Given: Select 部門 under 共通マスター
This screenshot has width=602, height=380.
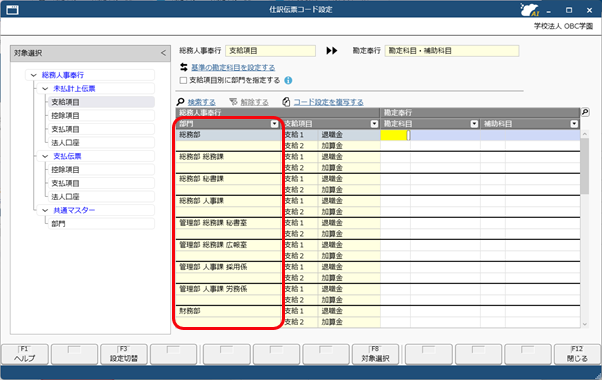Looking at the screenshot, I should click(x=101, y=224).
